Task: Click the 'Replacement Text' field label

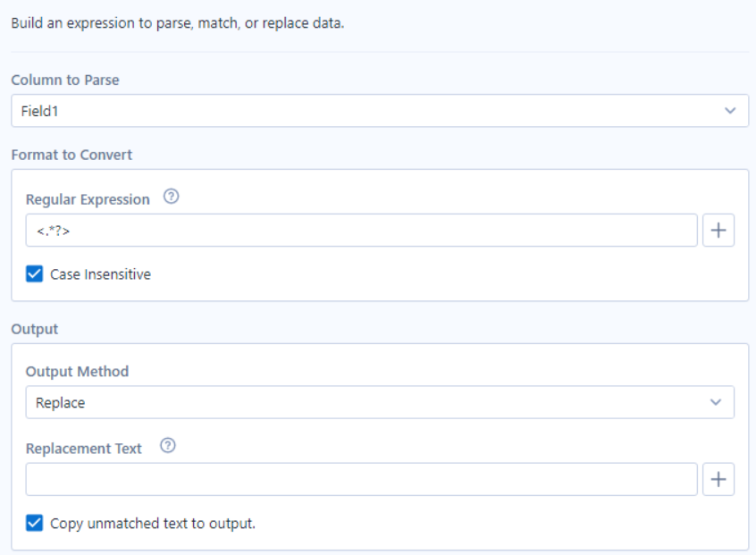Action: click(84, 449)
